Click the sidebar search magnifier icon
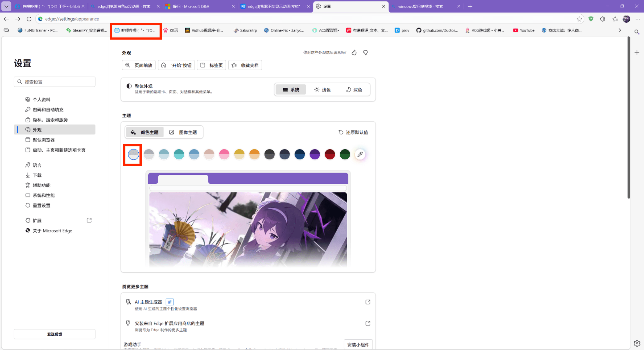Image resolution: width=644 pixels, height=350 pixels. tap(637, 32)
